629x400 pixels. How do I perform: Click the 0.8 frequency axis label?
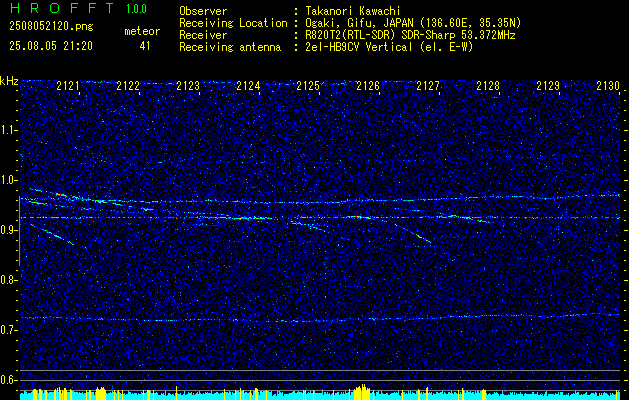coord(9,280)
